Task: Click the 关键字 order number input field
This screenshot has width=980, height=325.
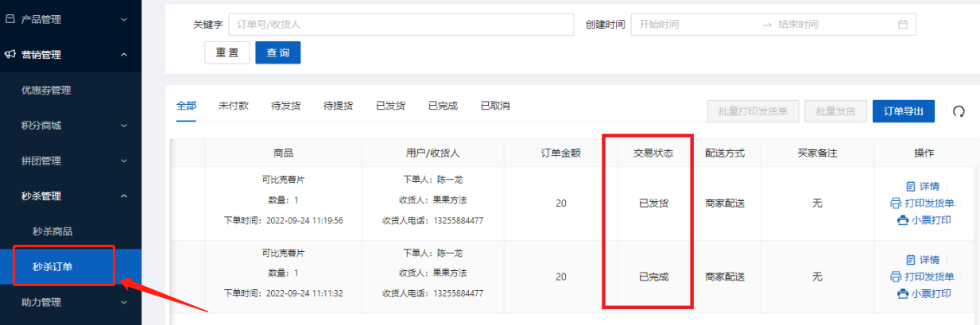Action: pyautogui.click(x=401, y=25)
